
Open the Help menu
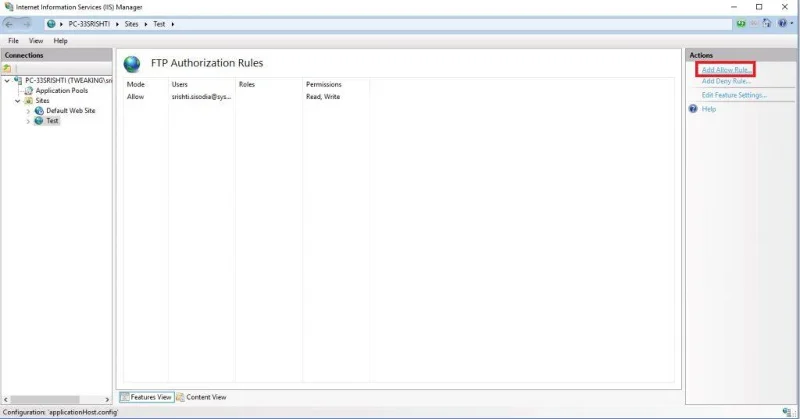(x=60, y=41)
